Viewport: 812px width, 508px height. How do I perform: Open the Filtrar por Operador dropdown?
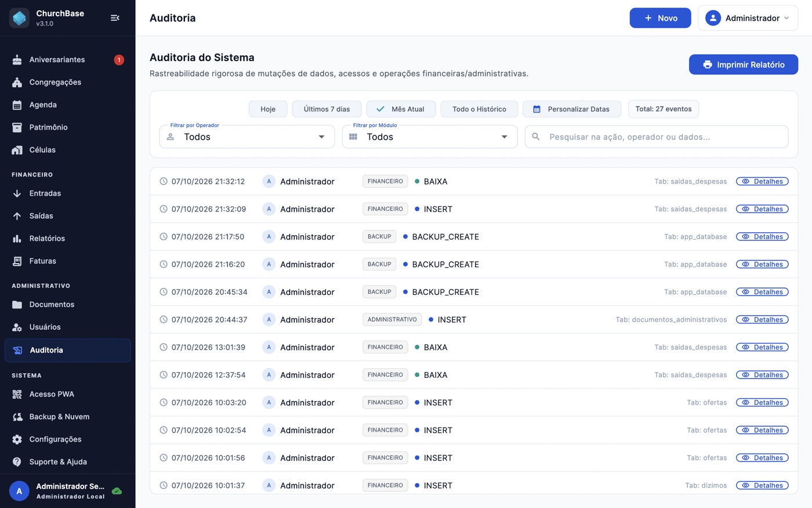click(247, 137)
